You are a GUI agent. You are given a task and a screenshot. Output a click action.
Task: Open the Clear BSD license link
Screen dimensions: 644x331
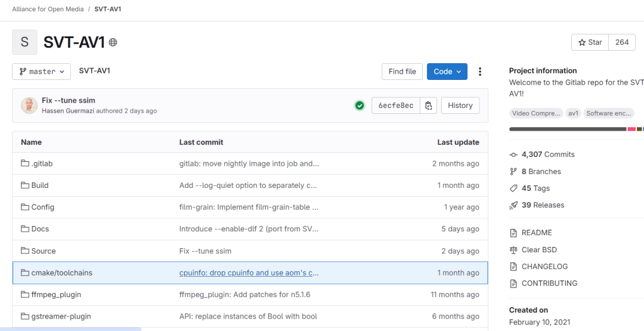coord(539,250)
